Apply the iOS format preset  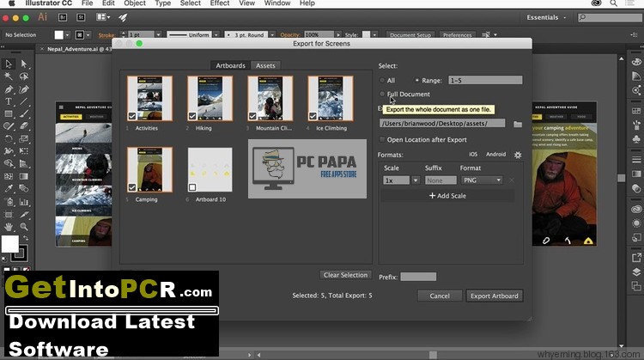click(x=473, y=155)
